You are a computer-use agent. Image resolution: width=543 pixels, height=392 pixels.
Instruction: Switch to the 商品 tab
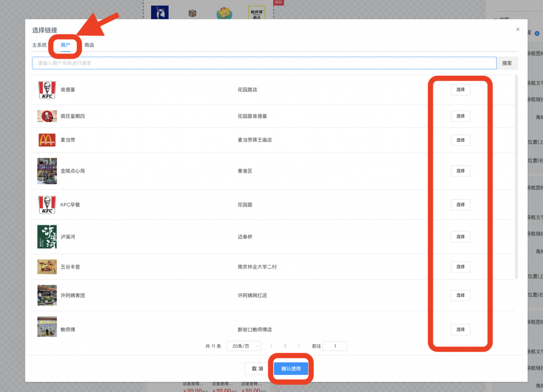pos(89,45)
